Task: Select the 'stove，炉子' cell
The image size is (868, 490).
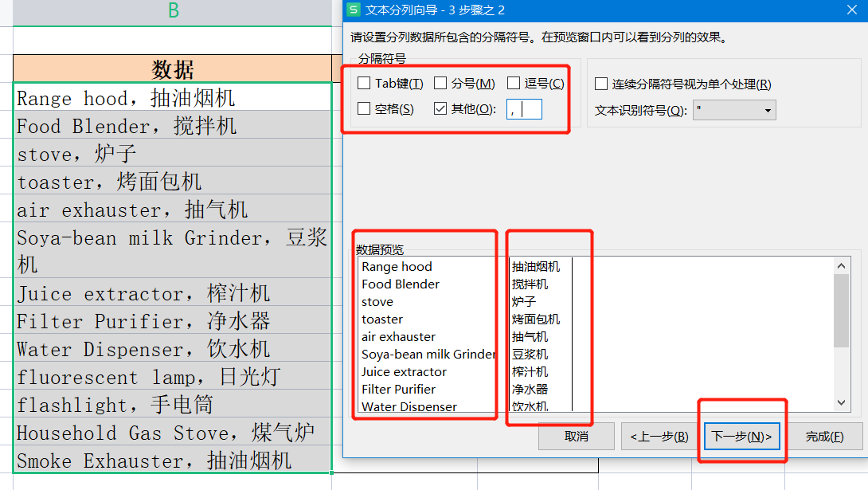Action: 173,153
